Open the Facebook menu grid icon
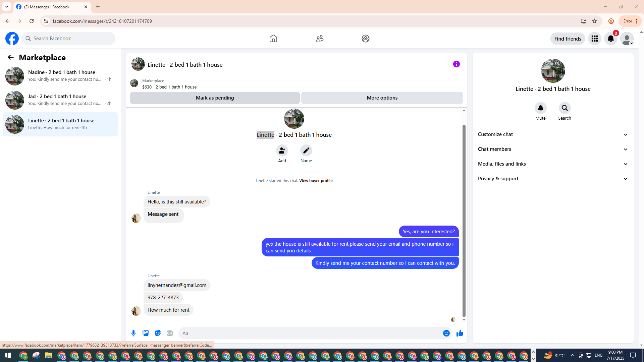This screenshot has height=362, width=644. (595, 39)
